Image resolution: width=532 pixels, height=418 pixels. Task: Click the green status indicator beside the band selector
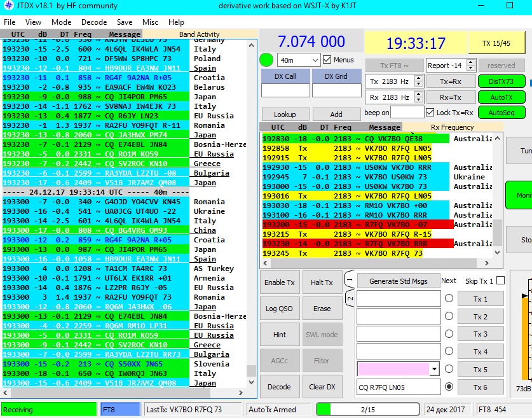(x=267, y=60)
